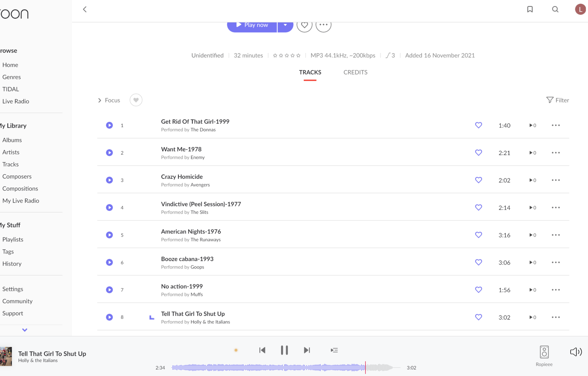Open History in sidebar
Image resolution: width=588 pixels, height=376 pixels.
(x=12, y=264)
